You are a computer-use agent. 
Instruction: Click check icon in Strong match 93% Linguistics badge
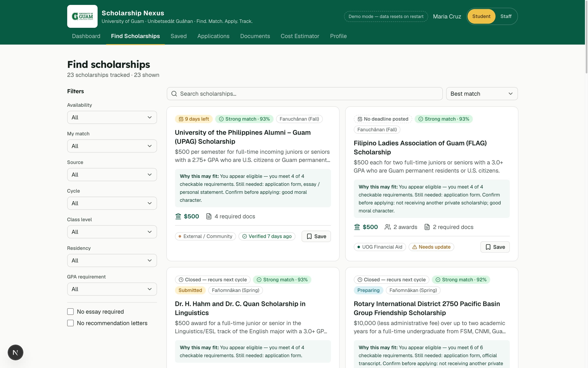[259, 280]
